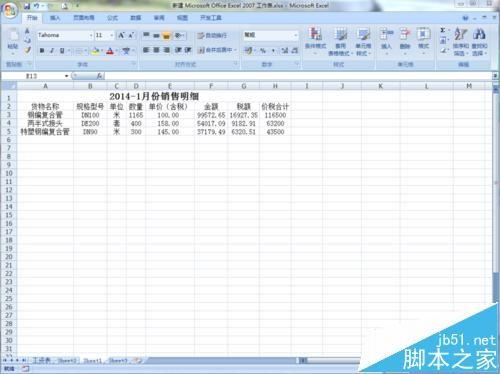Viewport: 500px width, 374px height.
Task: Click the Decrease Decimal icon
Action: [x=295, y=51]
